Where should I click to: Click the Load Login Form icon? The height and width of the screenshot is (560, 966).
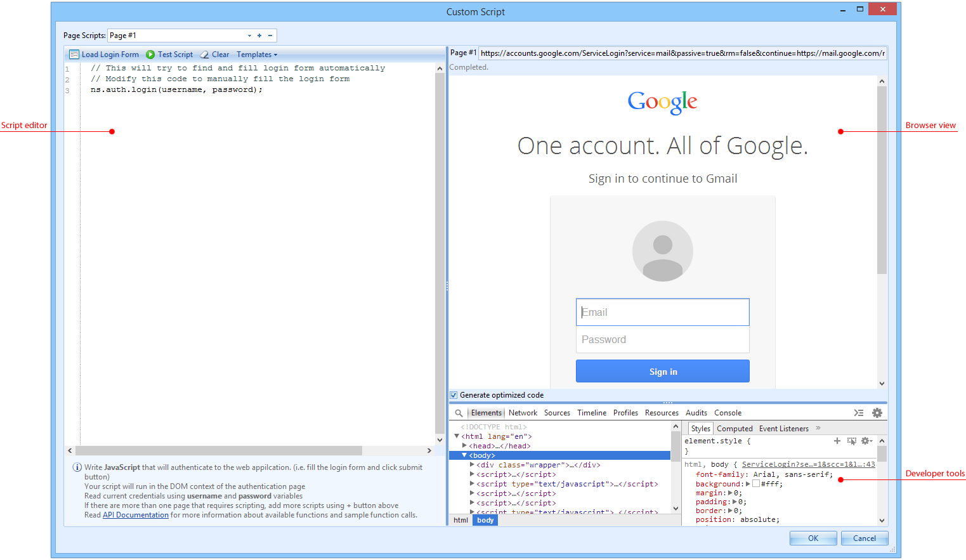click(74, 55)
